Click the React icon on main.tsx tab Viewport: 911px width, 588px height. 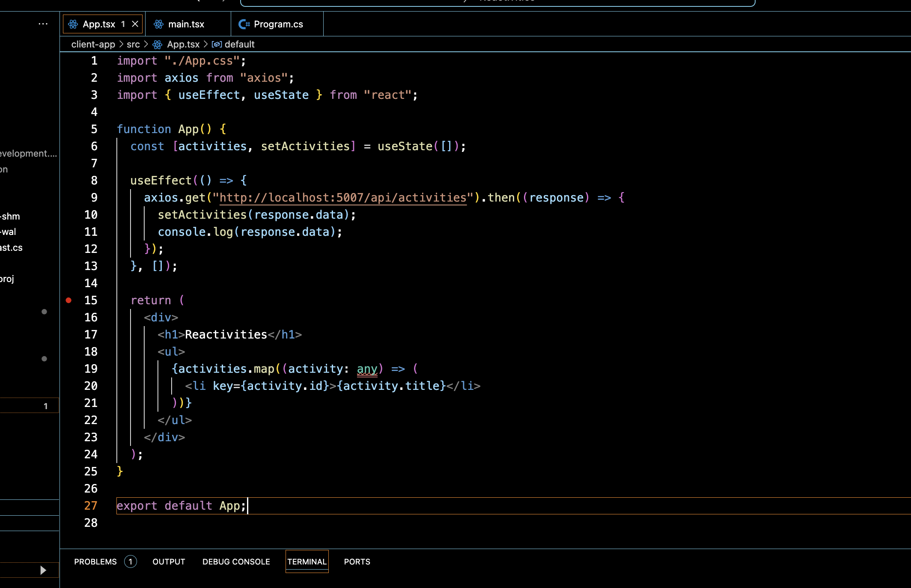point(159,24)
